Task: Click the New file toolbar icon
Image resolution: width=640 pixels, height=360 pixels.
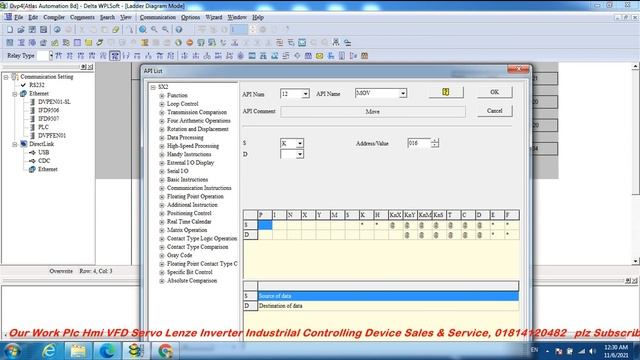Action: (10, 29)
